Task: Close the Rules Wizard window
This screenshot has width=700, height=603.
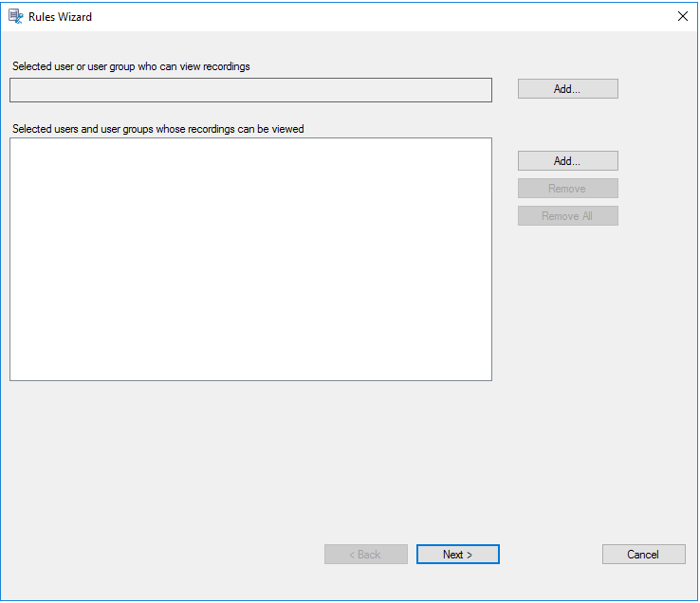Action: pos(682,16)
